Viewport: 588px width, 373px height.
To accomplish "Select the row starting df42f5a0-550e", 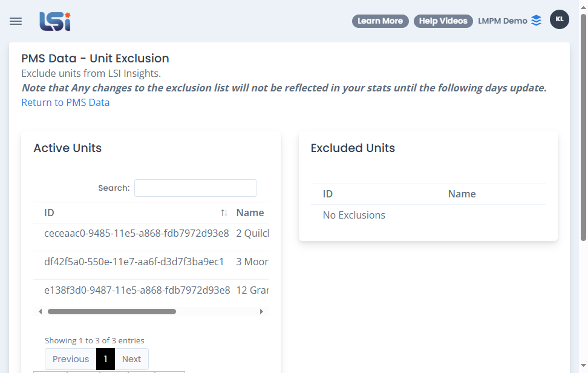I will tap(151, 262).
